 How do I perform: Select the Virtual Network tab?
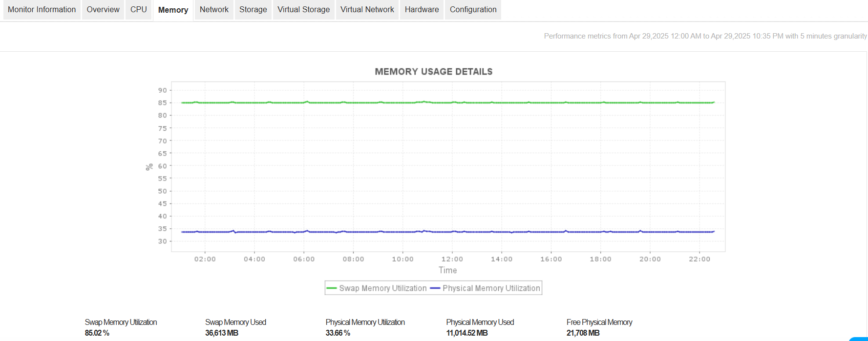(x=367, y=9)
